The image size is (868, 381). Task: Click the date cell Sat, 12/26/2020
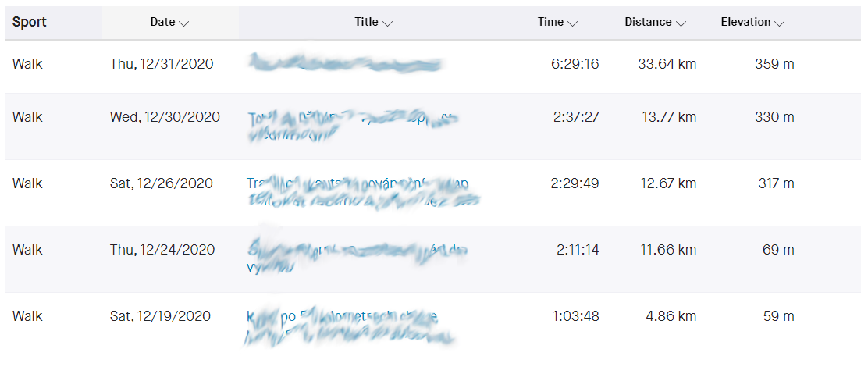pos(161,183)
